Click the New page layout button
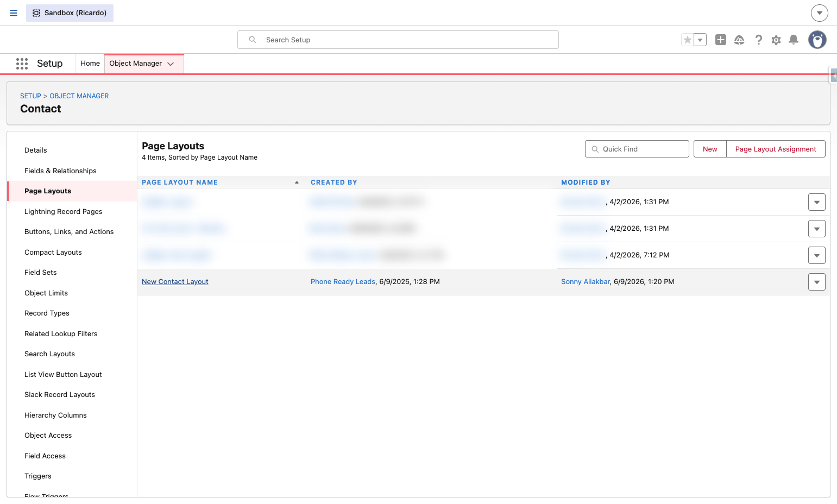This screenshot has width=837, height=504. click(710, 149)
